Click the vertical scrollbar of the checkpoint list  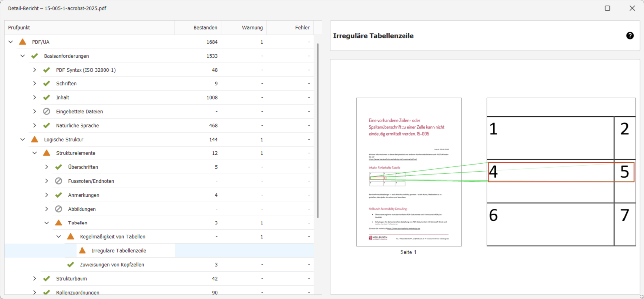pyautogui.click(x=318, y=129)
